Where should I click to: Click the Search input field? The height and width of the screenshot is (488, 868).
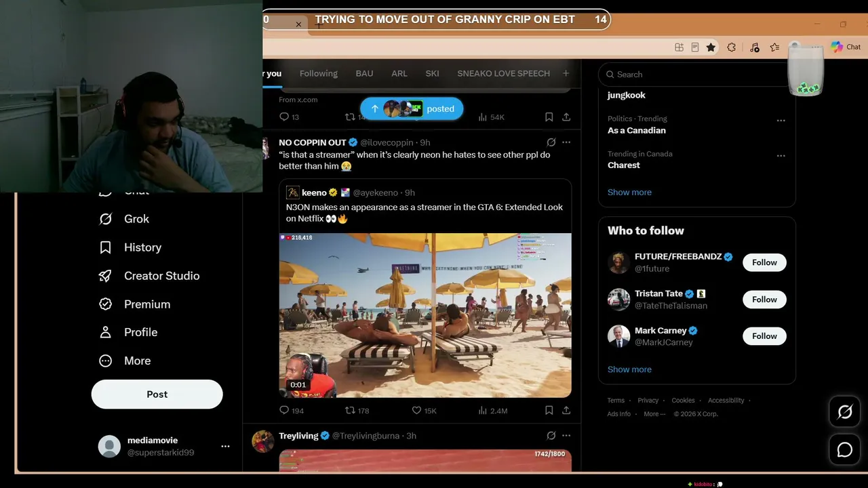pos(696,75)
